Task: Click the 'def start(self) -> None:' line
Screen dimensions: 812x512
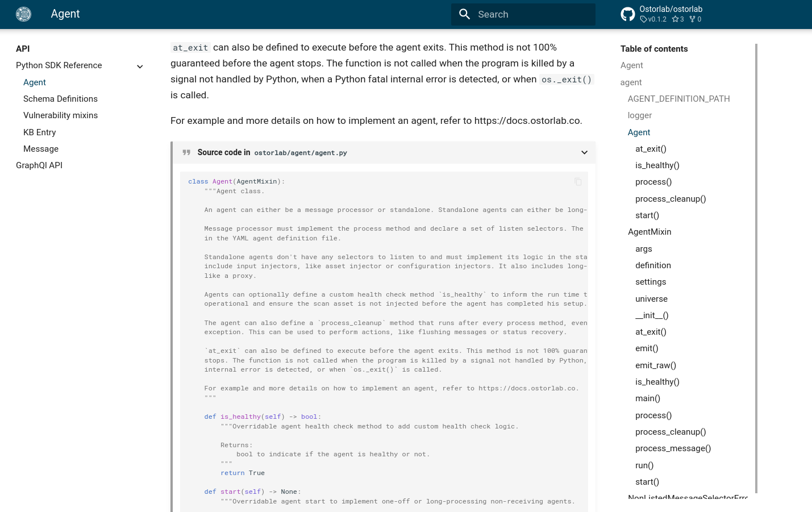Action: point(253,492)
